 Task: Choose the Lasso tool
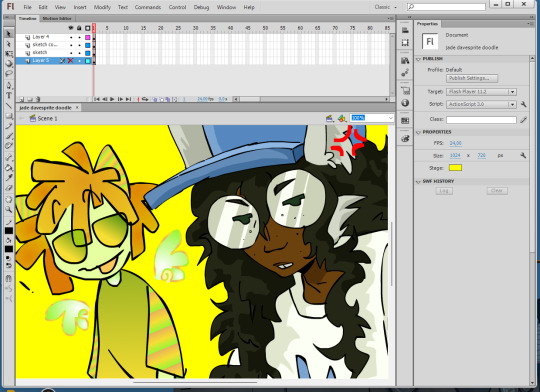(9, 73)
